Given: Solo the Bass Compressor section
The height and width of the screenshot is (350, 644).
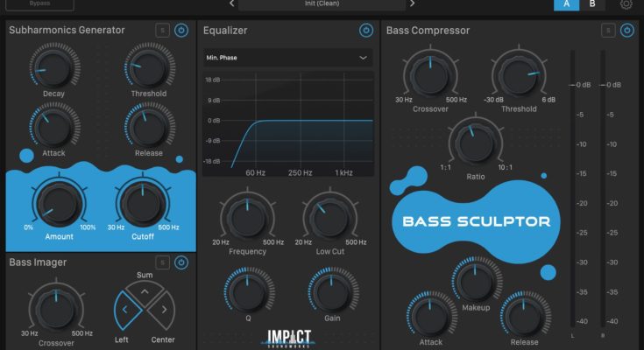Looking at the screenshot, I should click(608, 31).
